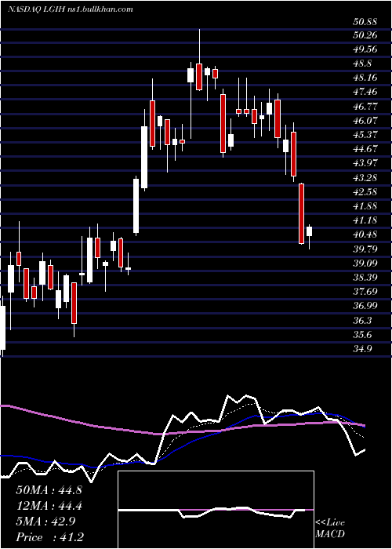Click the 46.77 price axis label
Image resolution: width=392 pixels, height=549 pixels.
click(x=365, y=107)
